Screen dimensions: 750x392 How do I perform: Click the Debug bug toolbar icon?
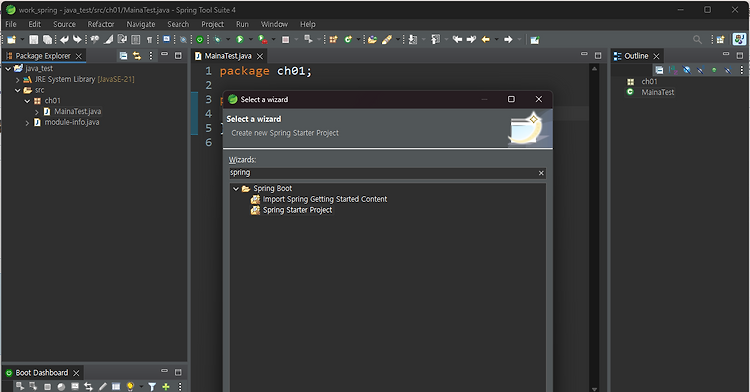coord(218,40)
